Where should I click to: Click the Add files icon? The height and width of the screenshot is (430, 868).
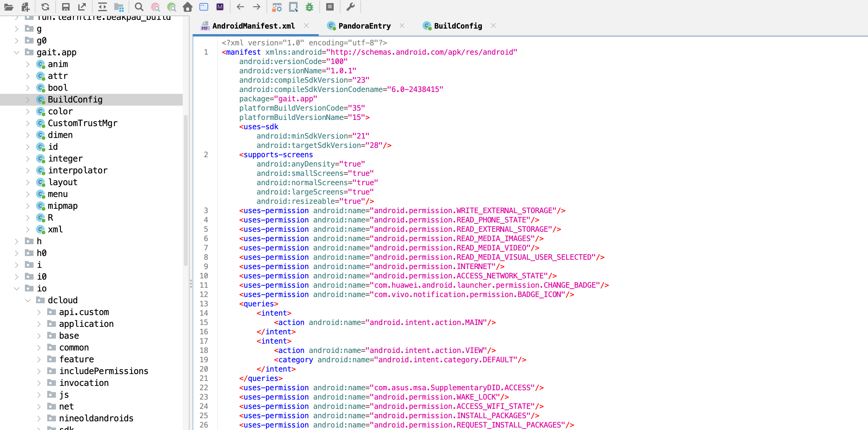[25, 7]
